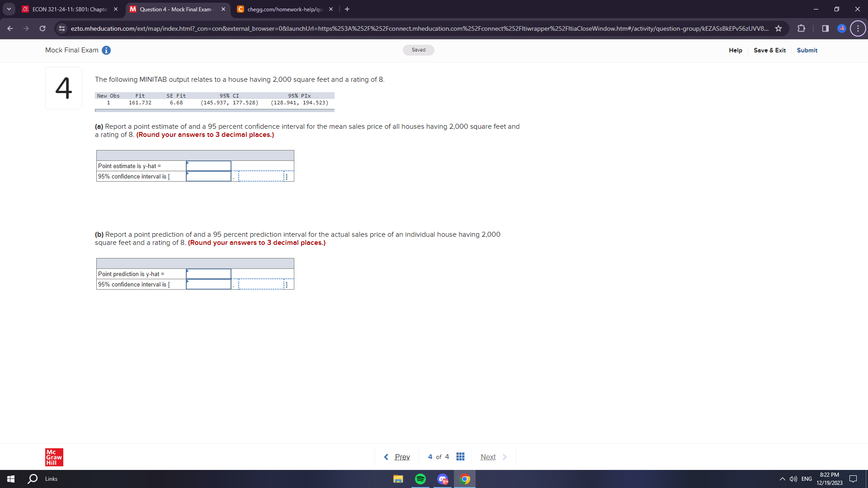Toggle the browser side panel icon

pos(825,28)
